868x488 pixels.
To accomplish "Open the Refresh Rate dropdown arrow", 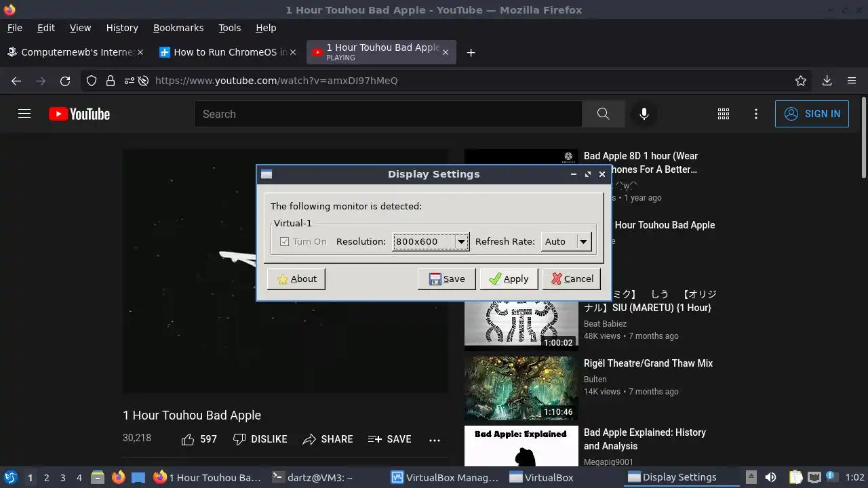I will (x=583, y=241).
